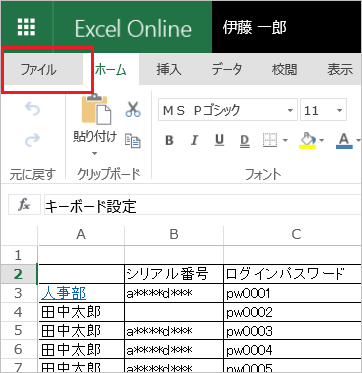Click the Undo arrow icon
Image resolution: width=362 pixels, height=373 pixels.
point(33,109)
